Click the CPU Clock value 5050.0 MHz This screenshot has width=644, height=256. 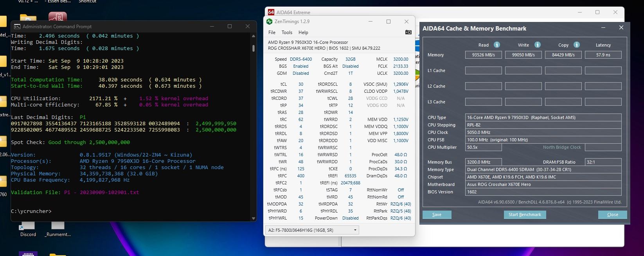(543, 132)
